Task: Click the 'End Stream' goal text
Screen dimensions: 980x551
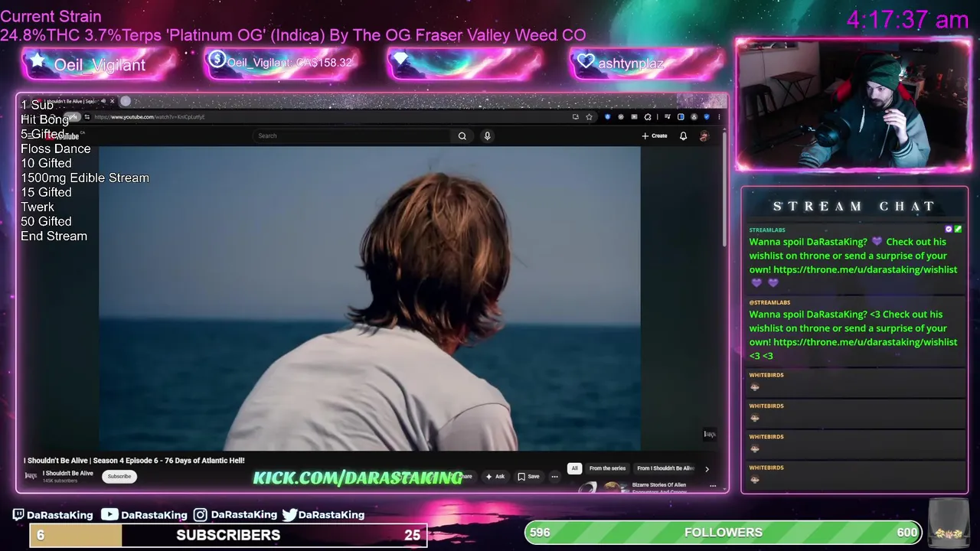Action: [54, 236]
